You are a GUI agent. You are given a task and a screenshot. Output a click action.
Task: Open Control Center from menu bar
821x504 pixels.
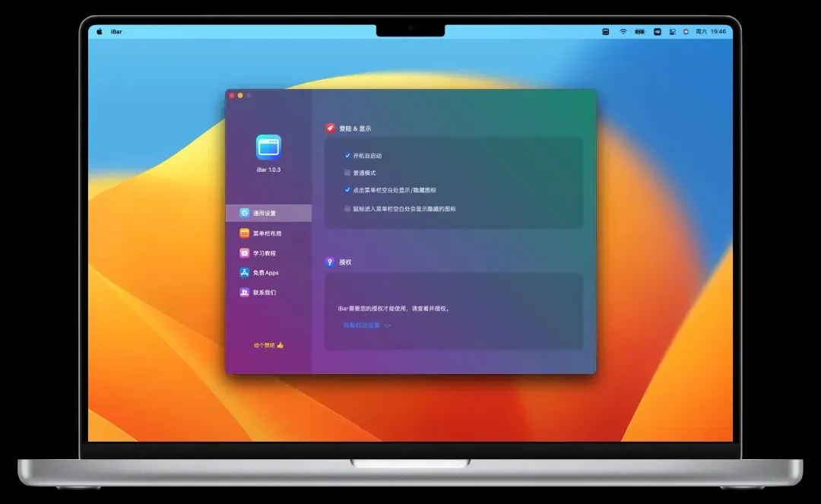click(672, 32)
